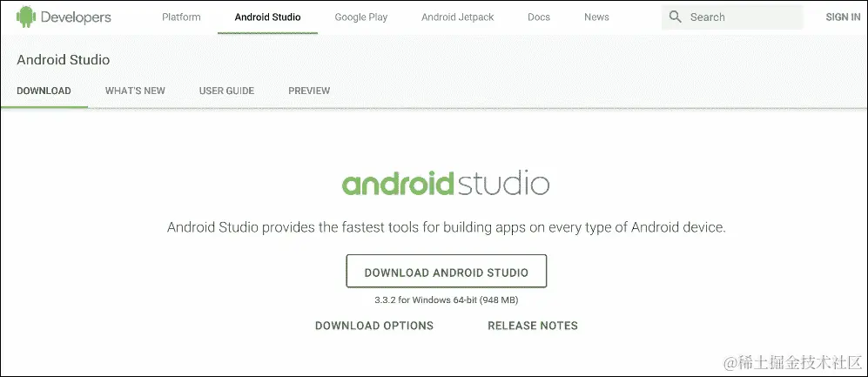Click the Android Developers robot logo icon
The image size is (868, 377).
26,17
